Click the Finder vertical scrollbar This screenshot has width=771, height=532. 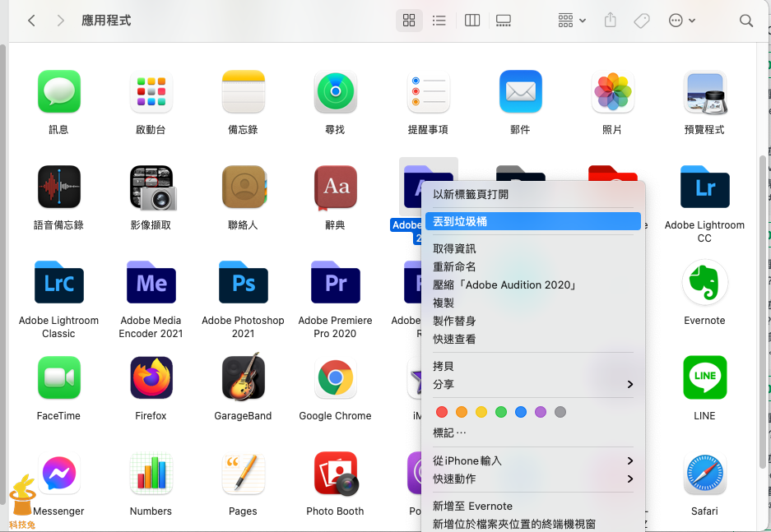click(763, 311)
